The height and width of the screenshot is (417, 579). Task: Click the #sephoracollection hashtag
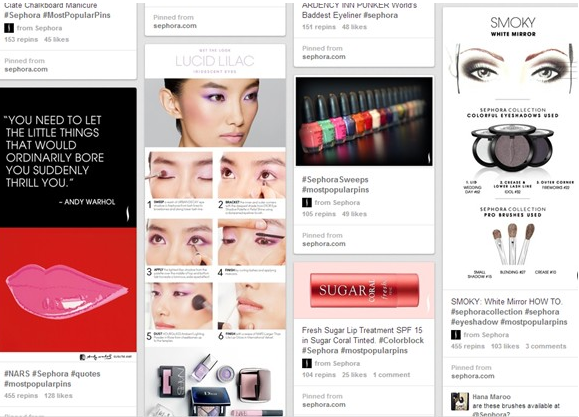tap(486, 312)
